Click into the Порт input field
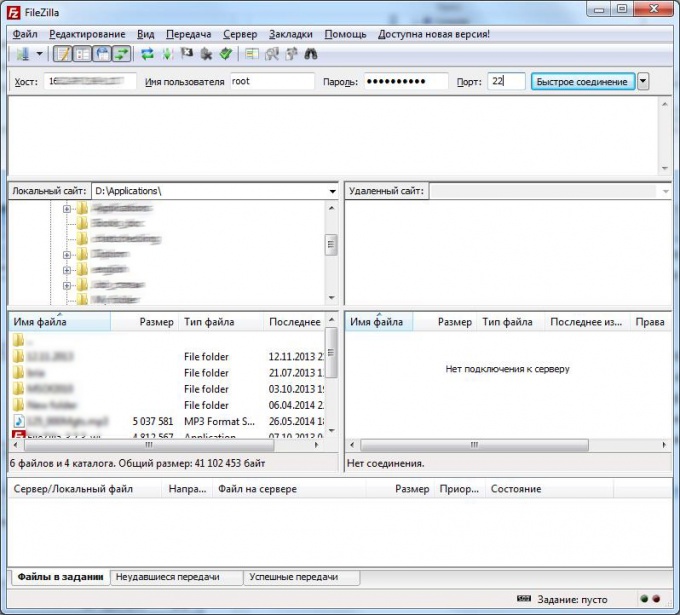Screen dimensions: 680x615 (506, 81)
